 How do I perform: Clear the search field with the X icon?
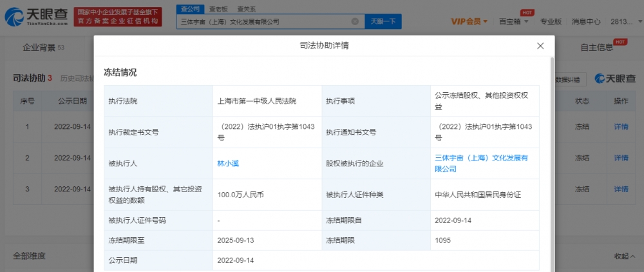tap(355, 21)
